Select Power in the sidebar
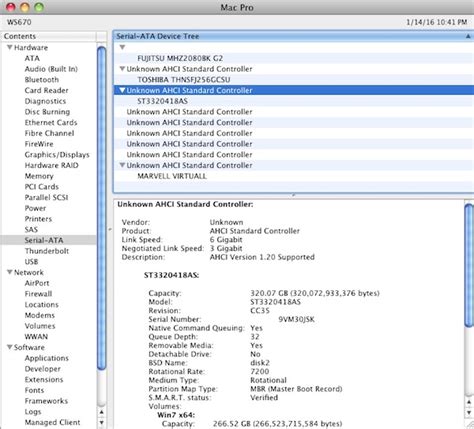The height and width of the screenshot is (429, 474). 35,208
